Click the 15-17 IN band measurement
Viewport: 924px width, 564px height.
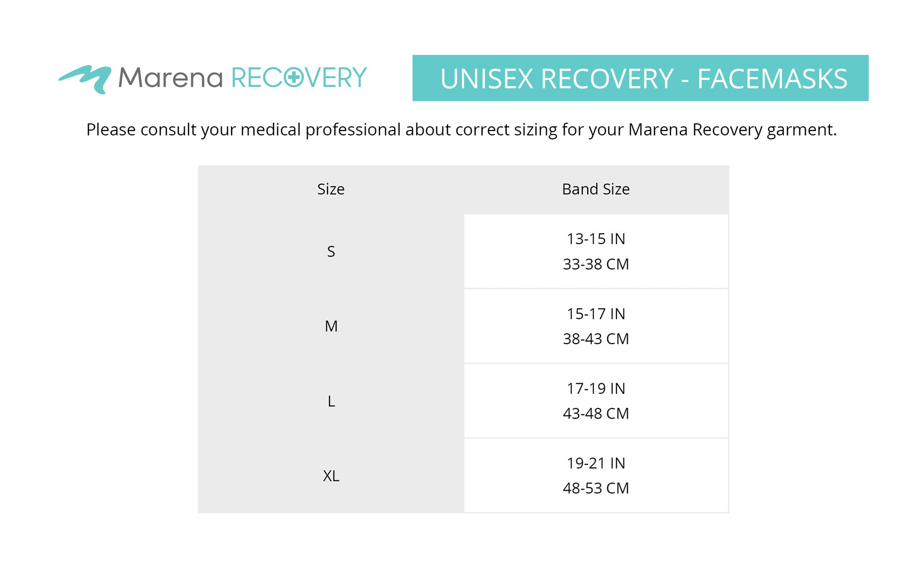595,314
